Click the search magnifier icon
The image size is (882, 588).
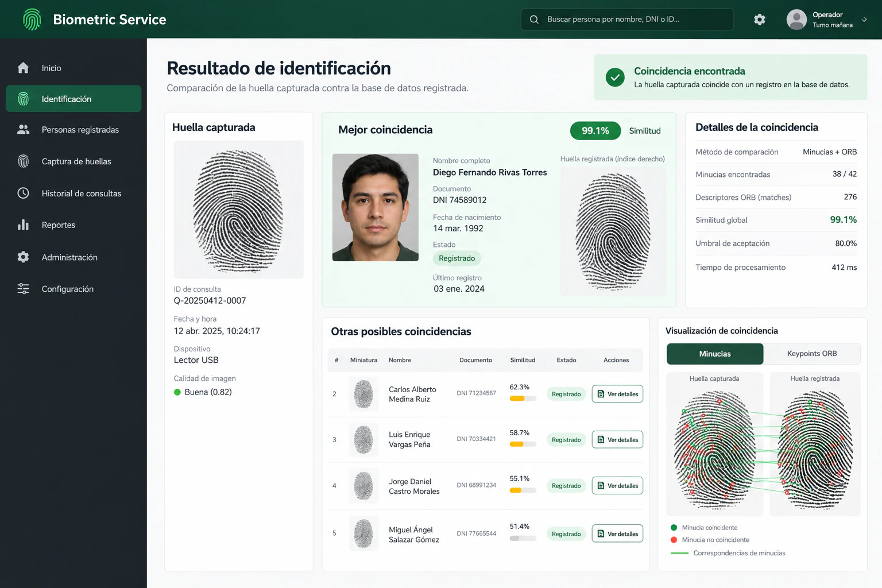534,20
